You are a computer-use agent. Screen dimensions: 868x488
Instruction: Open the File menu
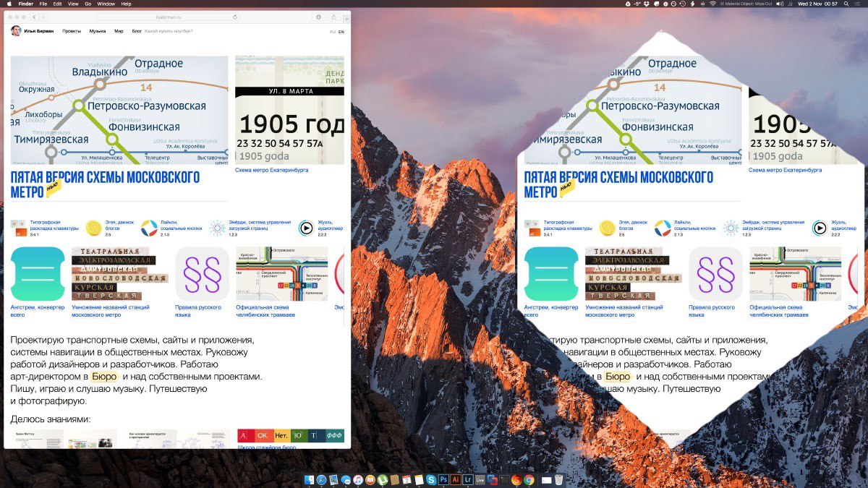43,4
